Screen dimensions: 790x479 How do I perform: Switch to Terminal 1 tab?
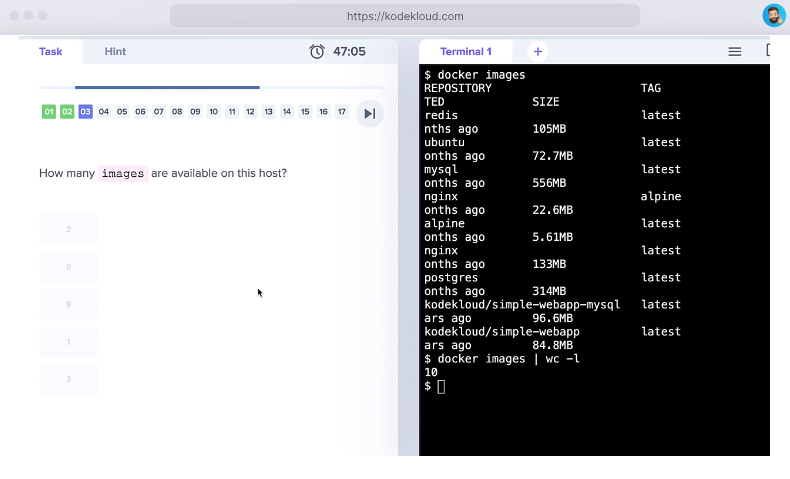coord(465,52)
